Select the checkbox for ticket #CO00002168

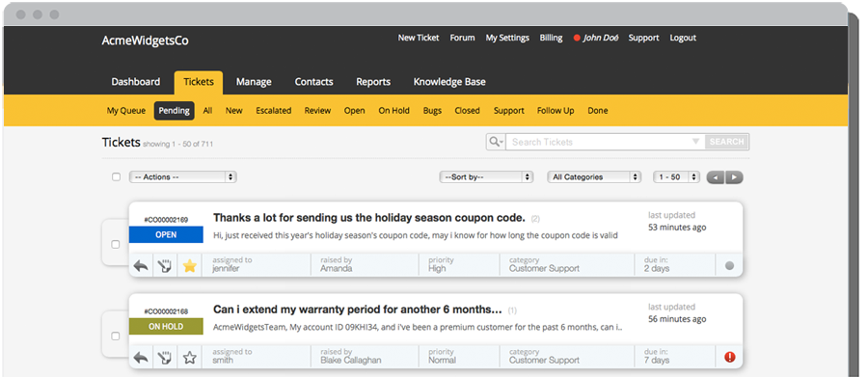[116, 337]
